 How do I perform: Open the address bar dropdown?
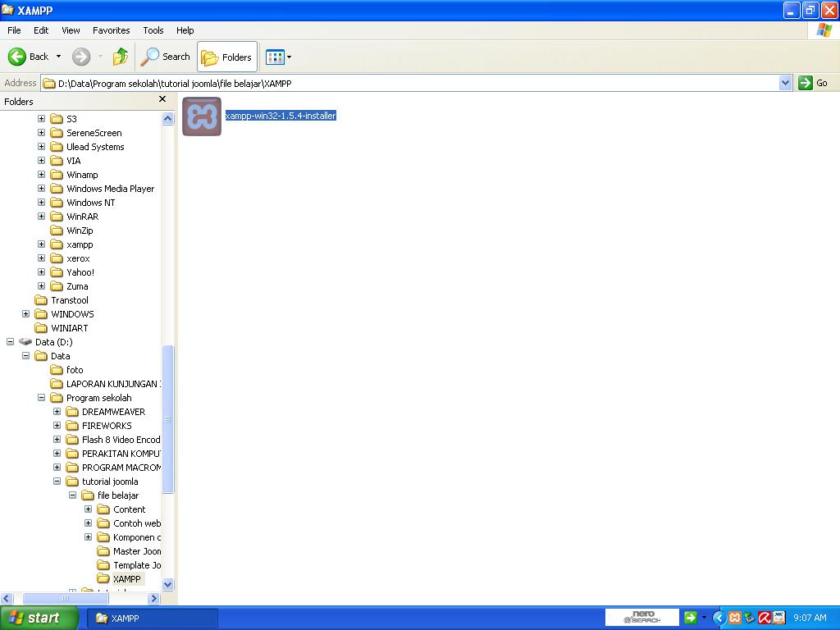click(x=785, y=83)
